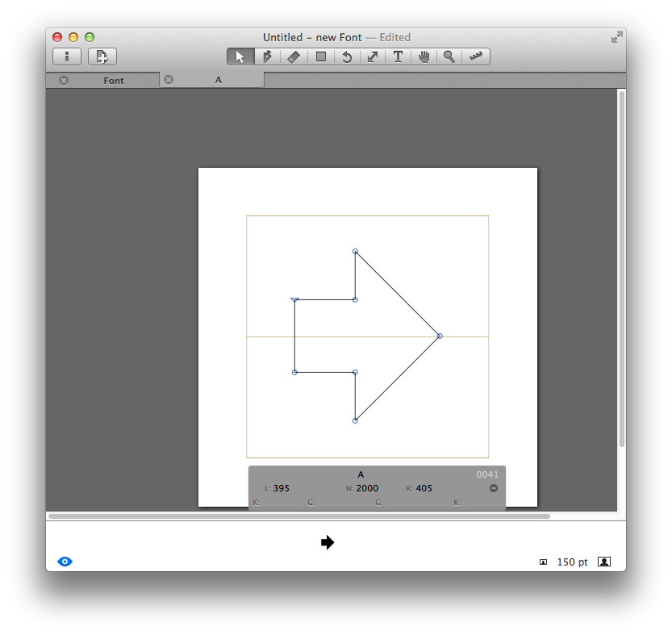The height and width of the screenshot is (635, 672).
Task: Select the Scale tool
Action: [x=373, y=56]
